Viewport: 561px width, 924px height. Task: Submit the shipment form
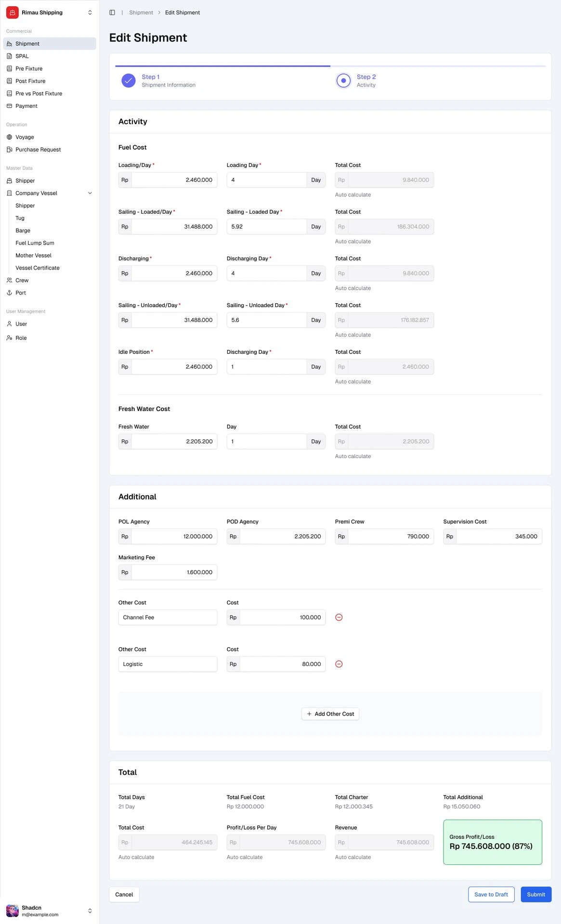point(535,894)
